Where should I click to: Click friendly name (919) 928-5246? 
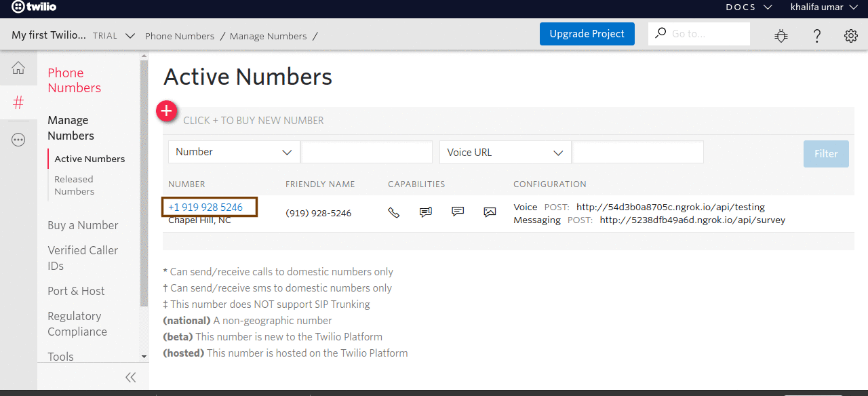(x=318, y=213)
